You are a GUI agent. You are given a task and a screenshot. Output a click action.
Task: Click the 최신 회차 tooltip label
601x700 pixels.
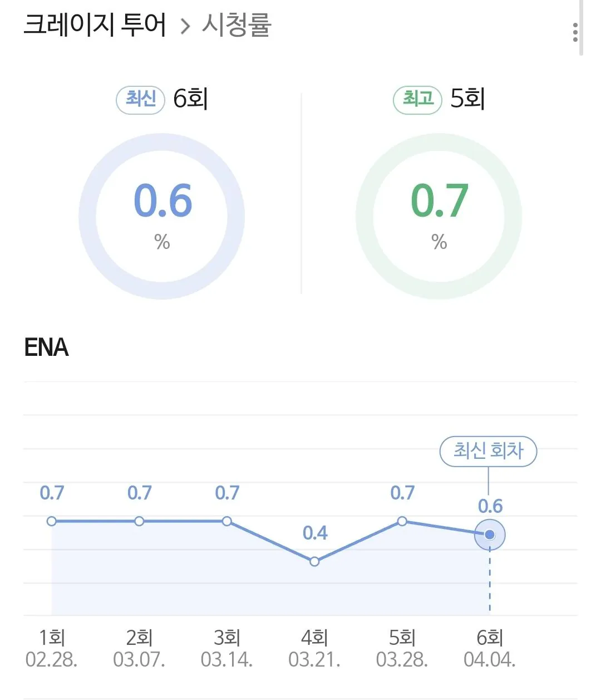488,451
